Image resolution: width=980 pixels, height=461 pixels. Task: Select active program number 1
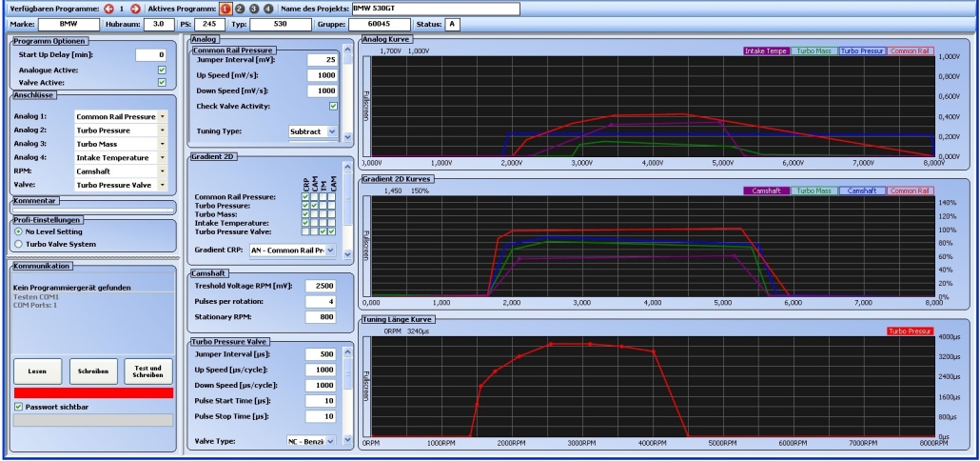coord(225,9)
